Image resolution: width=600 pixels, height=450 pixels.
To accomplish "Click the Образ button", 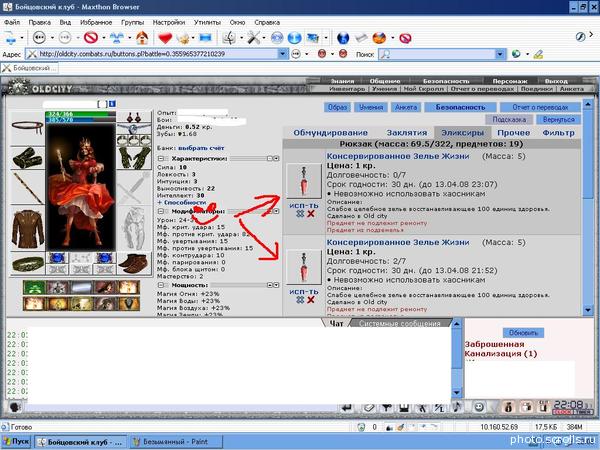I will click(x=337, y=107).
